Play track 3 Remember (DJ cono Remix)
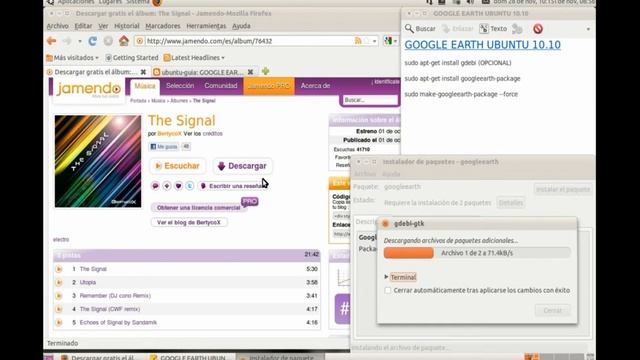 coord(59,296)
